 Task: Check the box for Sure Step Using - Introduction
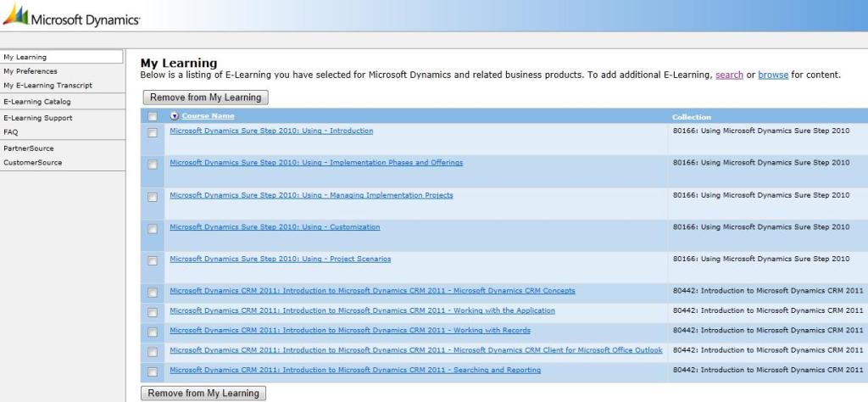tap(153, 133)
